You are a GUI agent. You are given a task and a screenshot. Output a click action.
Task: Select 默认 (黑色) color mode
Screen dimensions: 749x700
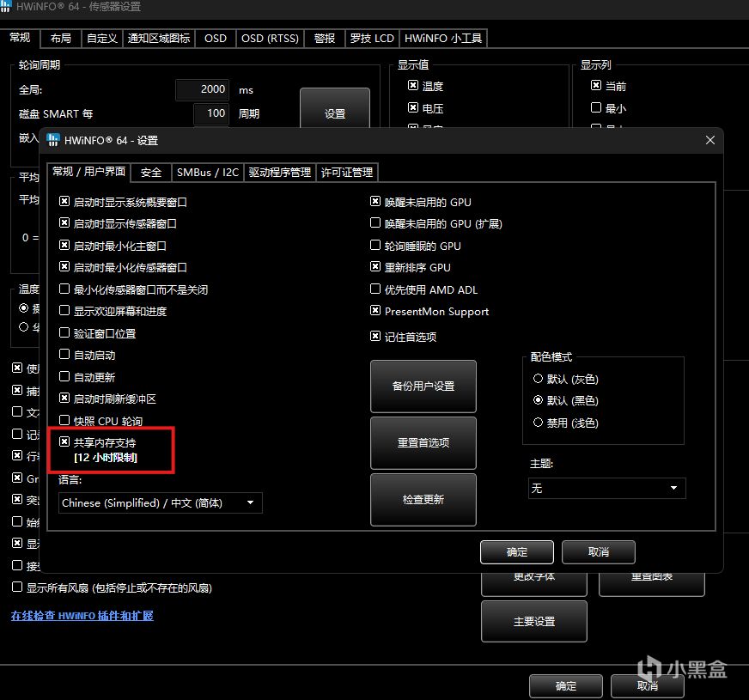click(538, 400)
